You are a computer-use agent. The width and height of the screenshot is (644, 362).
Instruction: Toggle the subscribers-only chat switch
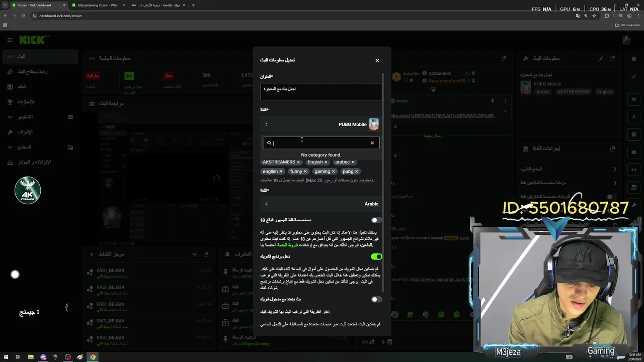(612, 197)
